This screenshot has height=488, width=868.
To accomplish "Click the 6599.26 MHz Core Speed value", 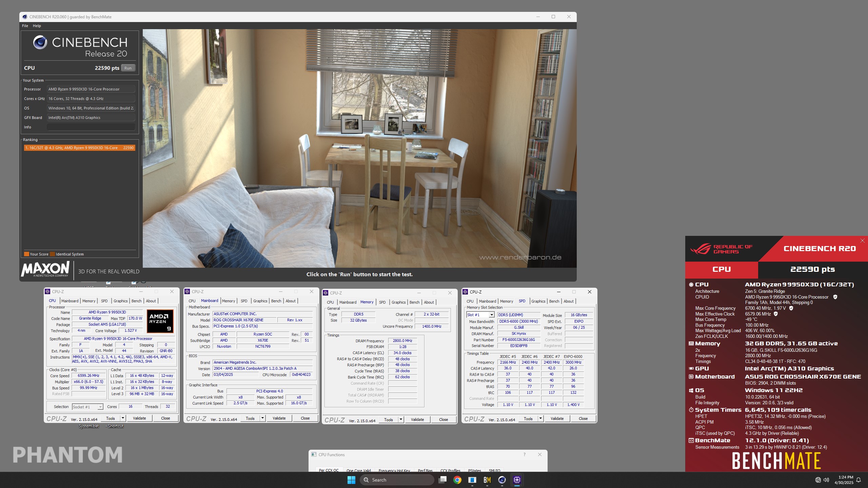I will click(88, 376).
